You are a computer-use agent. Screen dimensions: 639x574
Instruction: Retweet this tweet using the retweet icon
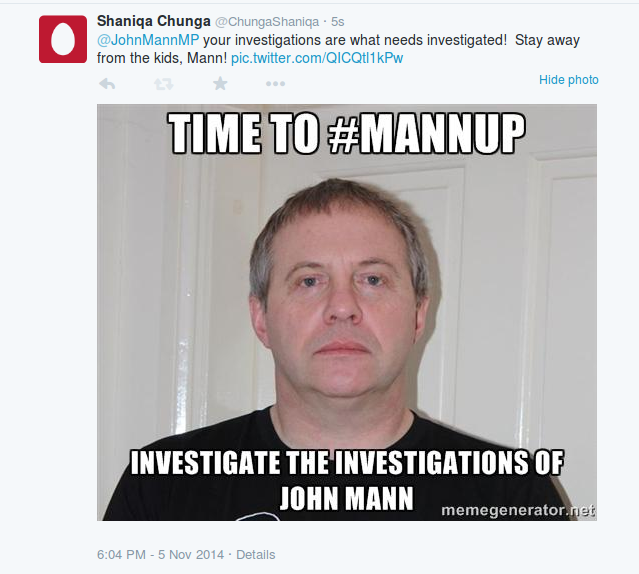coord(164,84)
